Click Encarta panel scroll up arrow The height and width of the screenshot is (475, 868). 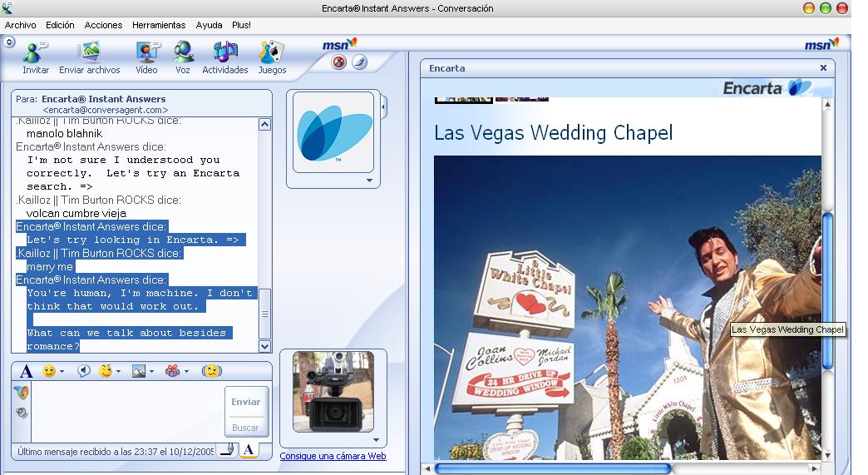click(x=828, y=104)
